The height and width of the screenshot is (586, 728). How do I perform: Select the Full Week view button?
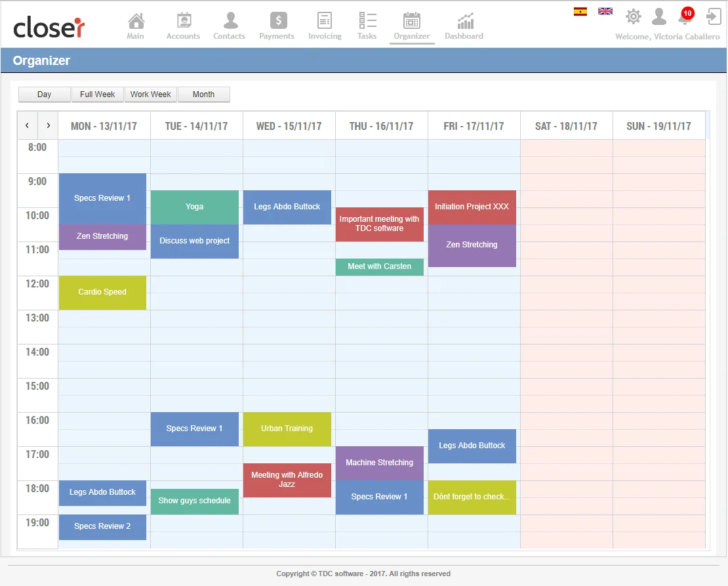(x=98, y=94)
